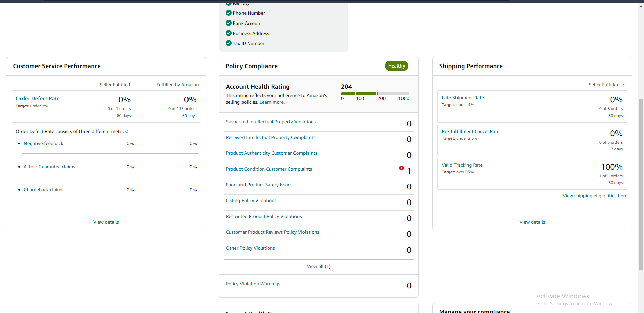Image resolution: width=644 pixels, height=313 pixels.
Task: Click the Business Address green checkmark icon
Action: point(229,33)
